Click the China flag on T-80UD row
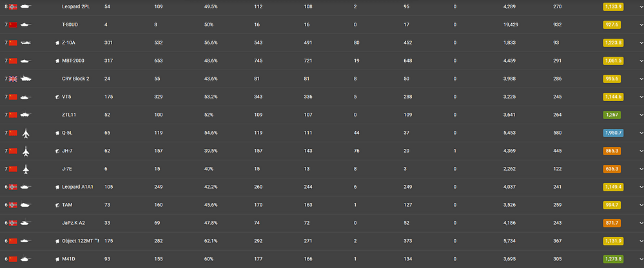This screenshot has height=268, width=644. (13, 24)
